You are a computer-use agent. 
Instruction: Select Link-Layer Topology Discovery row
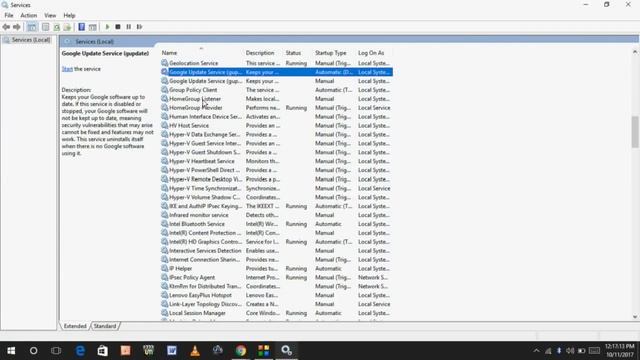click(x=276, y=304)
